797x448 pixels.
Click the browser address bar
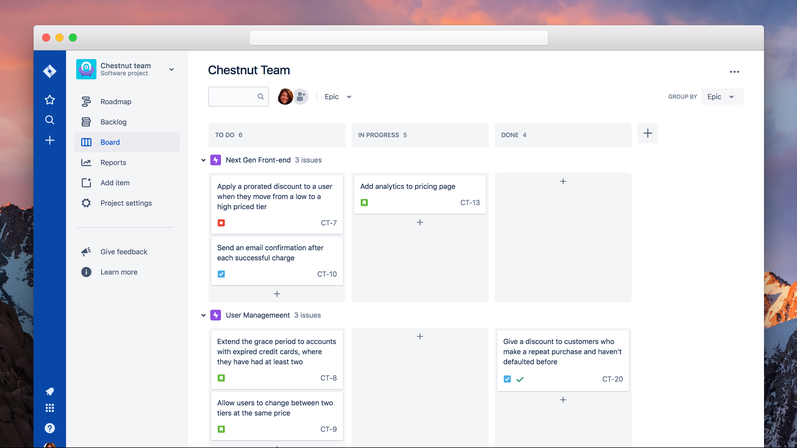pyautogui.click(x=398, y=38)
